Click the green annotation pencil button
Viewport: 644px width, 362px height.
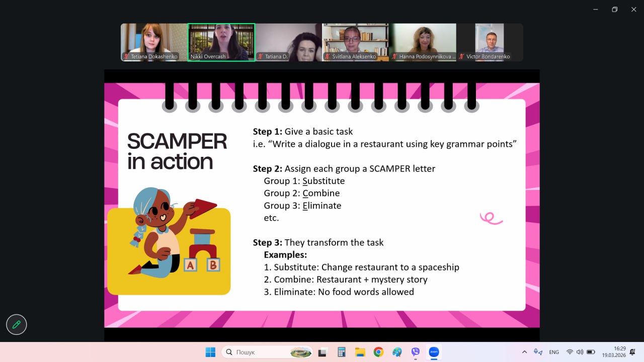[16, 325]
